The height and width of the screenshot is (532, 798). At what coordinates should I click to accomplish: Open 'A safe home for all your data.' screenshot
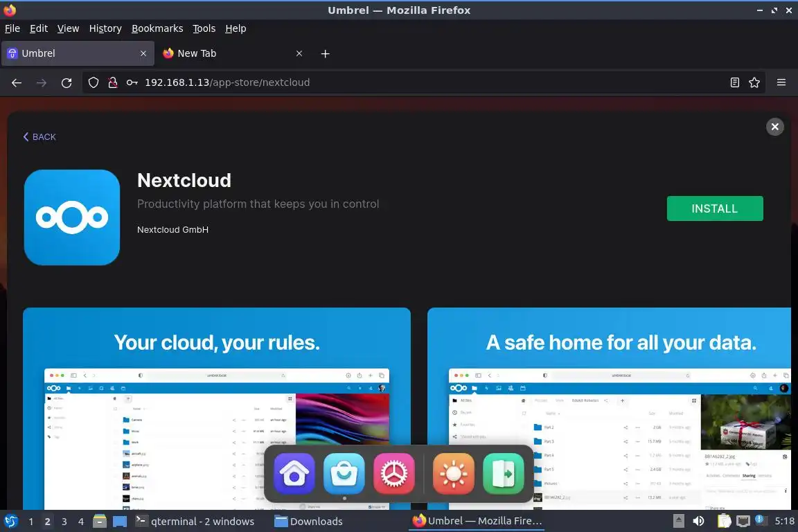tap(609, 408)
